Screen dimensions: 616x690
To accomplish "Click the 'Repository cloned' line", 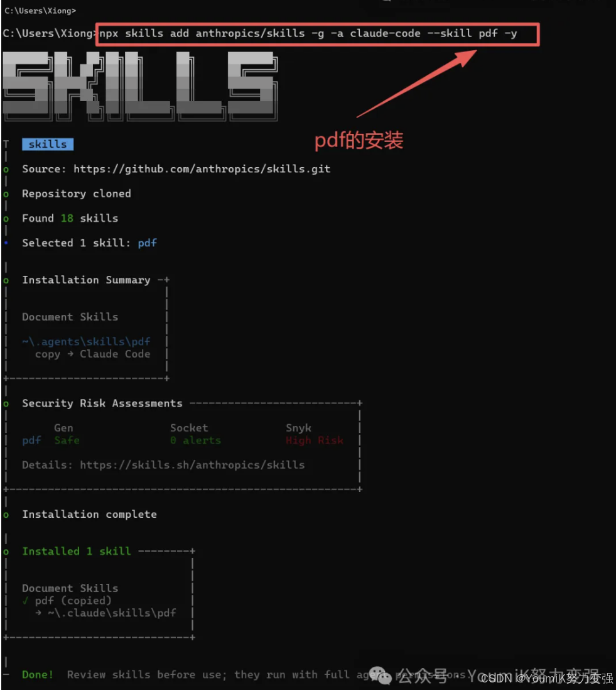I will pos(77,194).
